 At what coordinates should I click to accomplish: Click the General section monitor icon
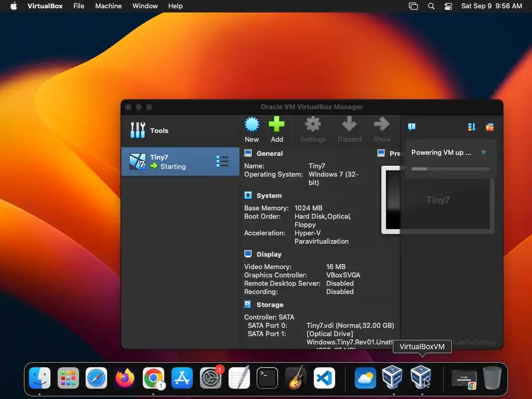(x=248, y=153)
